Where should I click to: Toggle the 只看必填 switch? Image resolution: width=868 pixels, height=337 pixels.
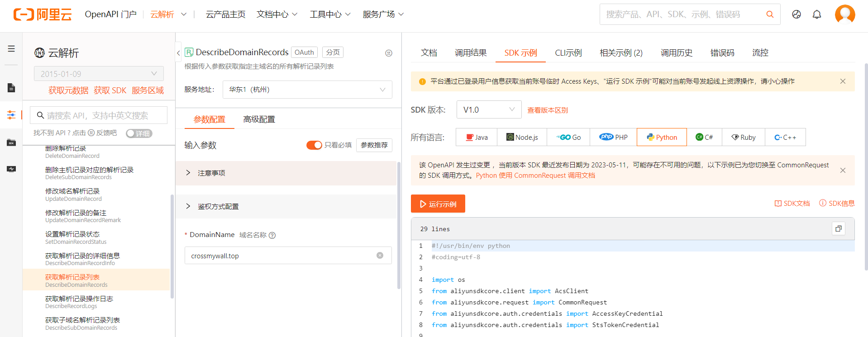tap(314, 145)
